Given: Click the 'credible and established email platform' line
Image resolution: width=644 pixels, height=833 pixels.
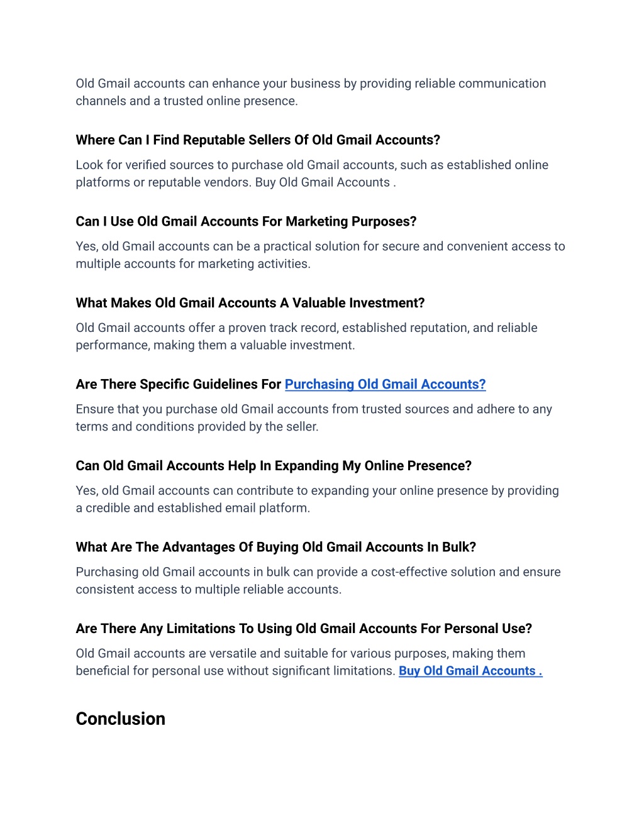Looking at the screenshot, I should pyautogui.click(x=193, y=508).
